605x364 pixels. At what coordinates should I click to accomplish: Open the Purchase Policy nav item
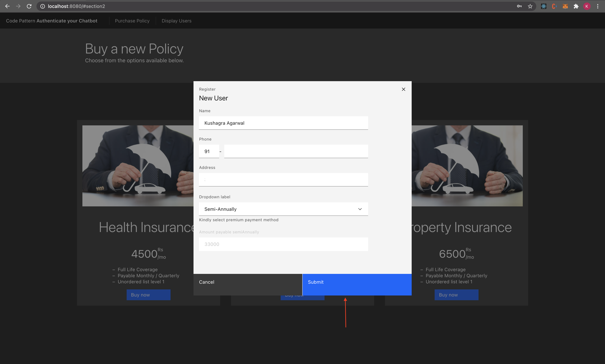tap(132, 21)
